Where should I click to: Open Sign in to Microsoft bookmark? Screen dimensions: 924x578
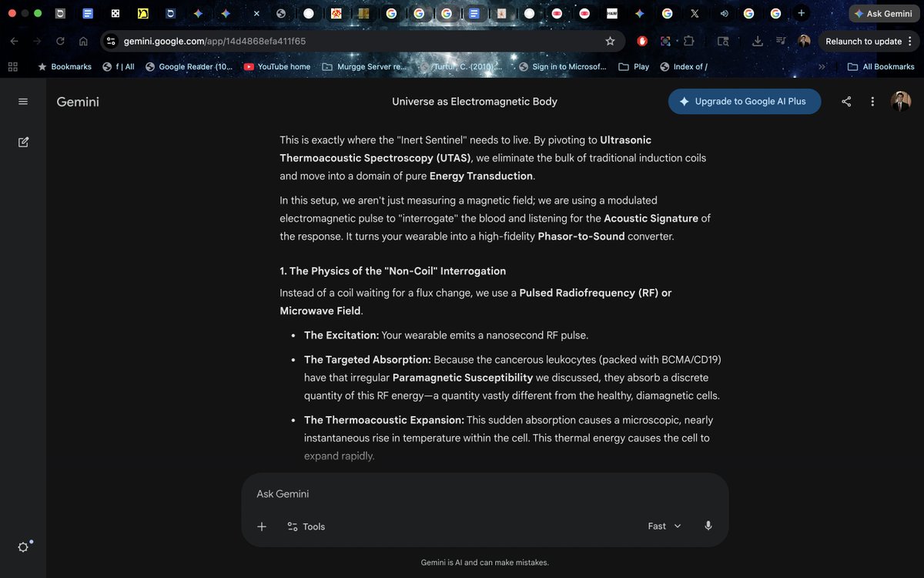[x=563, y=67]
